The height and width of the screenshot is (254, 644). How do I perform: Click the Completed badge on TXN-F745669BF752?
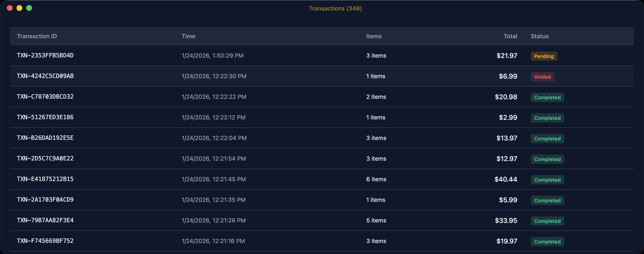[547, 242]
